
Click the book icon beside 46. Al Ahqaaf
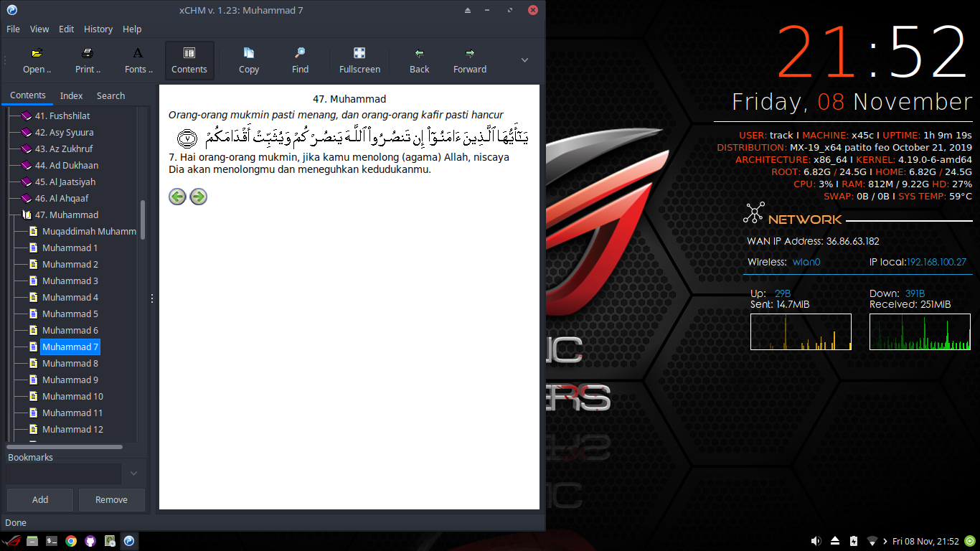27,199
